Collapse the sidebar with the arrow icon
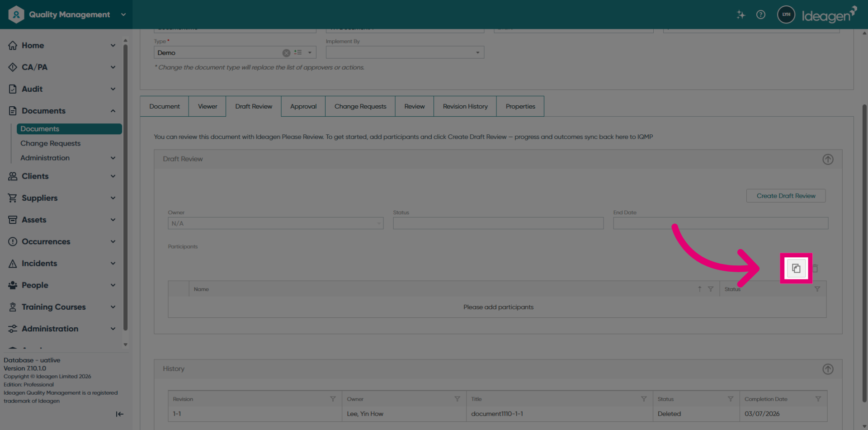Image resolution: width=868 pixels, height=430 pixels. point(120,414)
